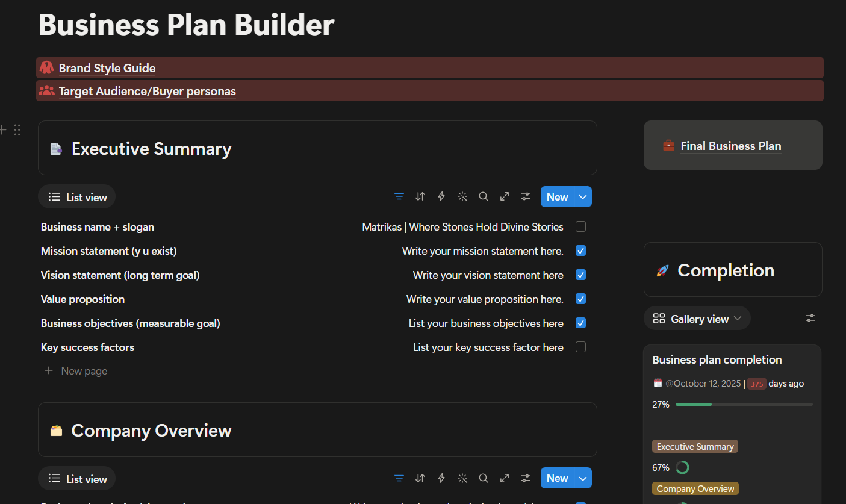Click New button in Executive Summary
The width and height of the screenshot is (846, 504).
point(558,196)
